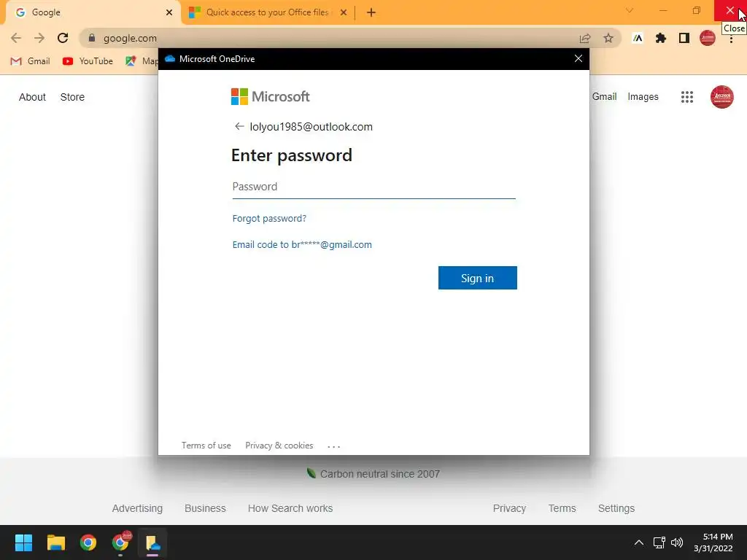Viewport: 747px width, 560px height.
Task: Open Store link on Google page
Action: click(x=72, y=97)
